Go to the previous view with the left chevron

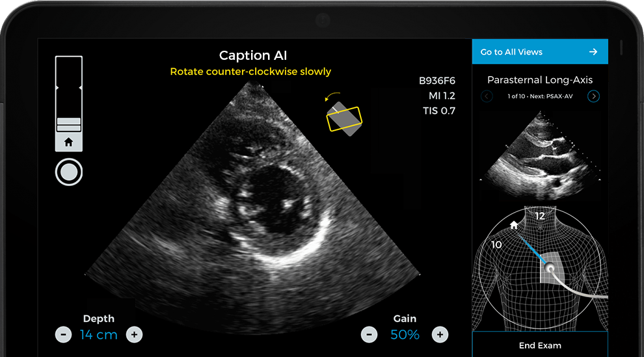pos(487,96)
